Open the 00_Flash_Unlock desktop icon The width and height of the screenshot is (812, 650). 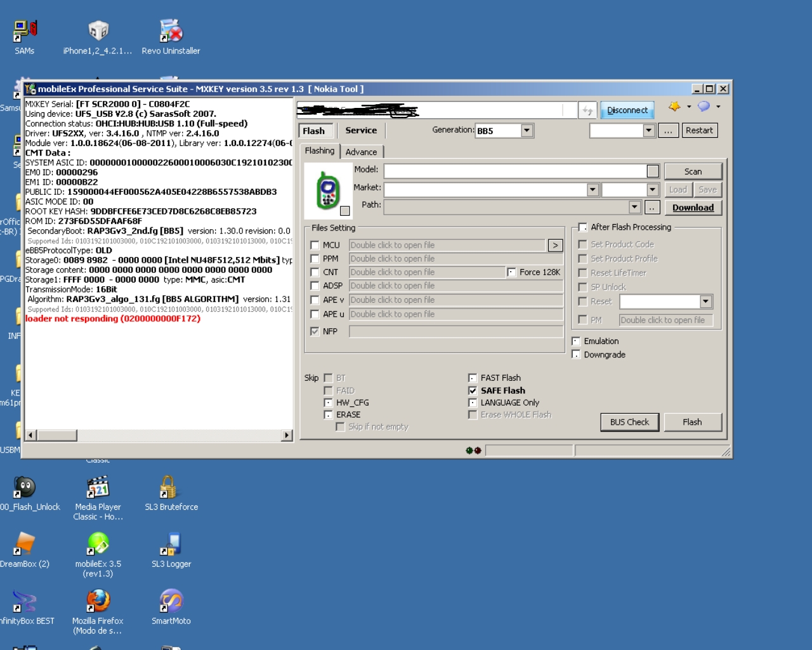point(29,494)
